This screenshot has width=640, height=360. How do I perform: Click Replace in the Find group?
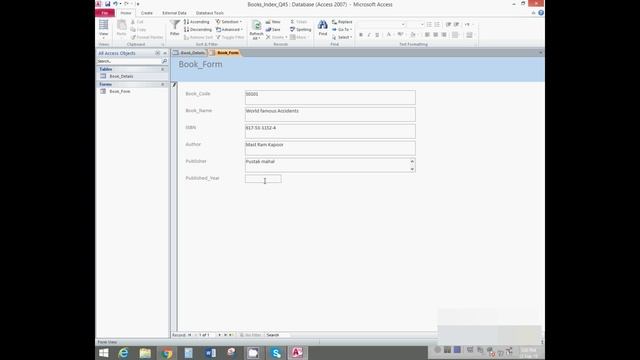pyautogui.click(x=342, y=22)
